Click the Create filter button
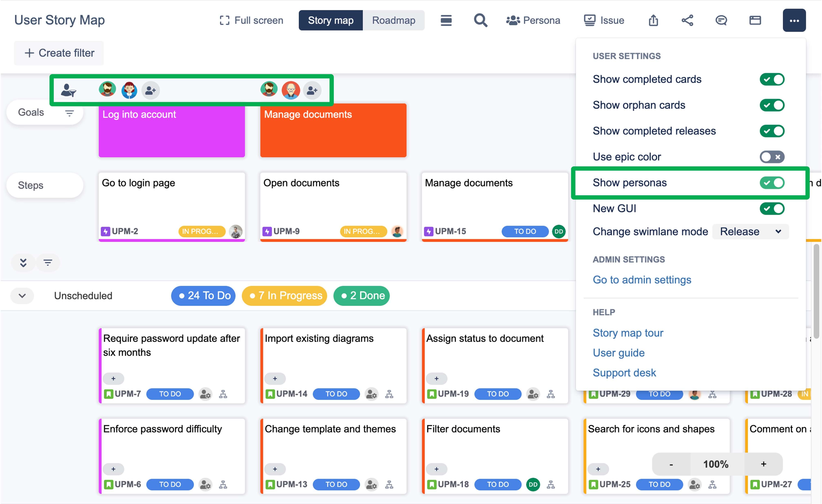 coord(59,53)
